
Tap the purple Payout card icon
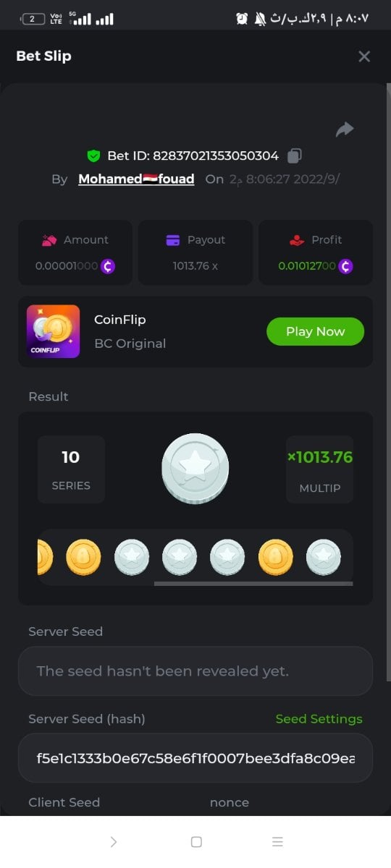[x=172, y=240]
